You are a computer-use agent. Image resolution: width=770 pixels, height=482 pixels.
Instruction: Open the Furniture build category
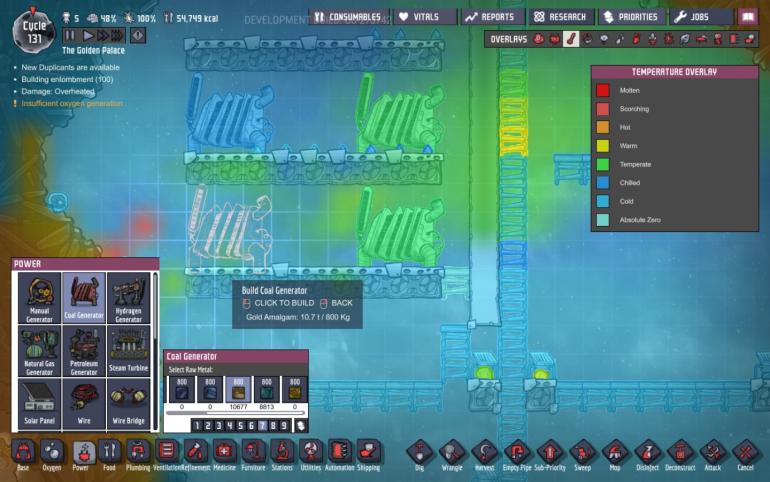[x=253, y=455]
